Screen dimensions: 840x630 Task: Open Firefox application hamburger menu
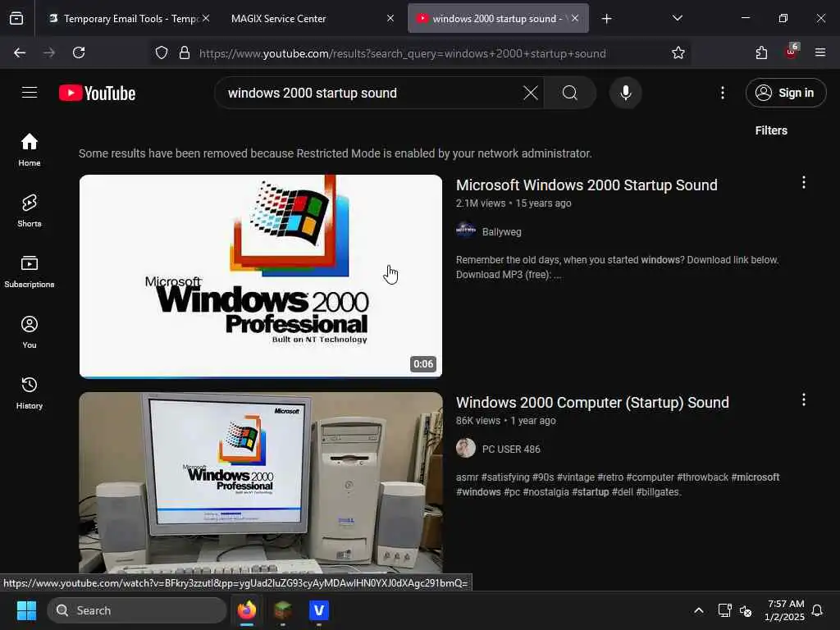pos(819,52)
